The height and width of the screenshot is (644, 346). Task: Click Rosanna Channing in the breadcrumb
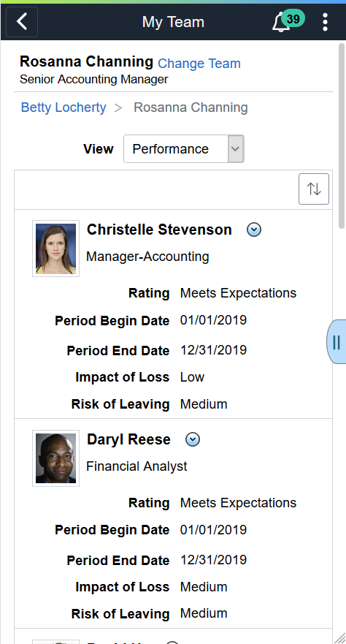click(x=191, y=107)
